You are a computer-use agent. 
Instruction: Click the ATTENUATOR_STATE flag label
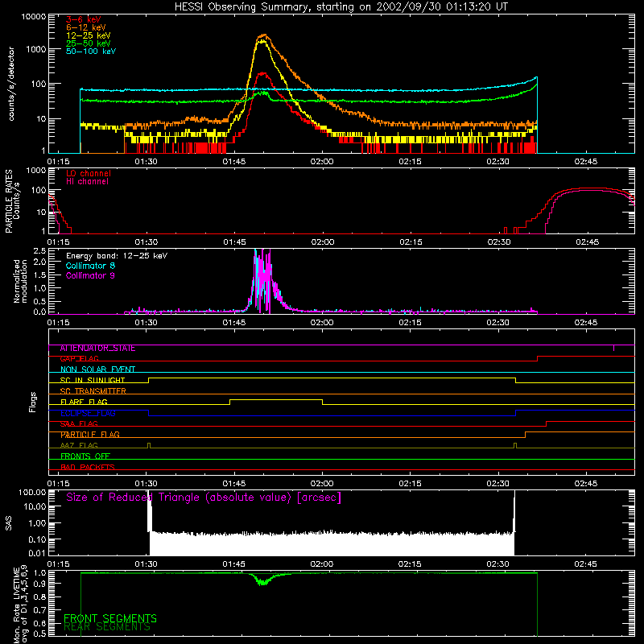(x=97, y=349)
